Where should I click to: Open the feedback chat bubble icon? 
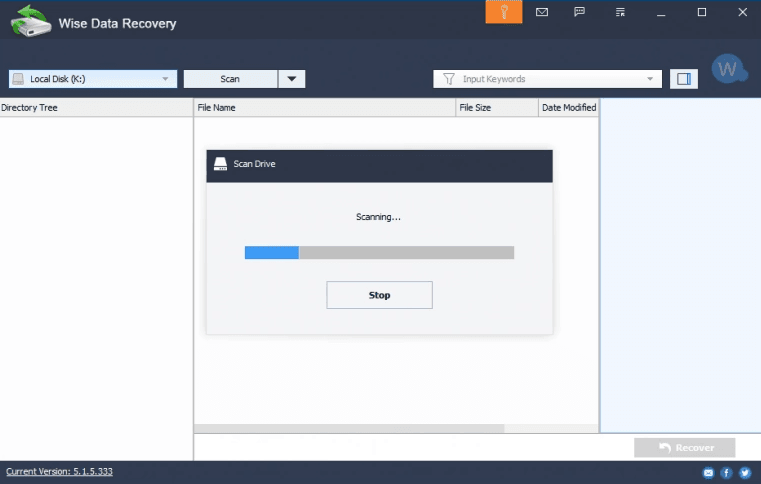[x=579, y=12]
